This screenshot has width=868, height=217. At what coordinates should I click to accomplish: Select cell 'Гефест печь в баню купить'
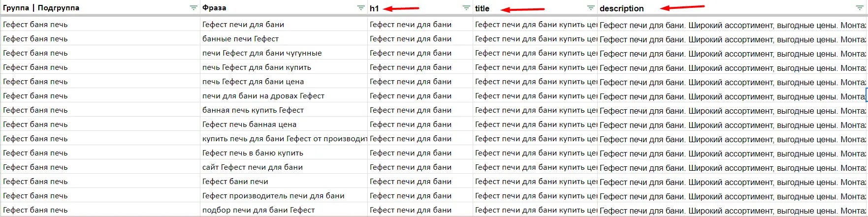coord(253,153)
